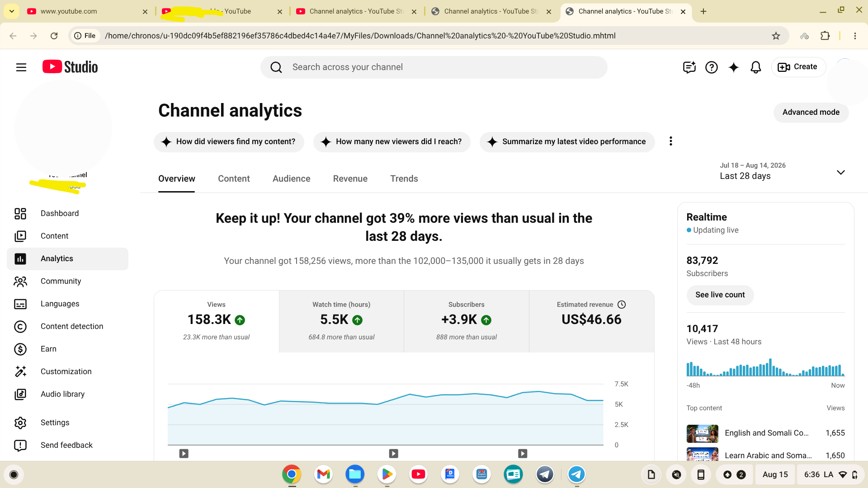Click the 83,792 subscribers count
Image resolution: width=868 pixels, height=488 pixels.
tap(702, 261)
